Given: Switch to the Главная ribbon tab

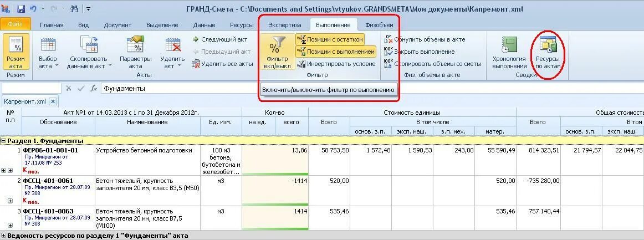Looking at the screenshot, I should coord(52,25).
